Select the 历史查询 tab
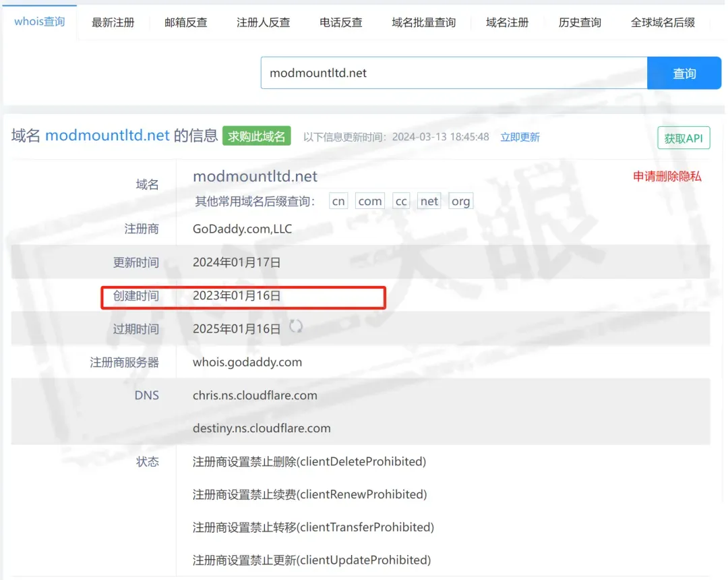This screenshot has height=580, width=728. tap(580, 22)
